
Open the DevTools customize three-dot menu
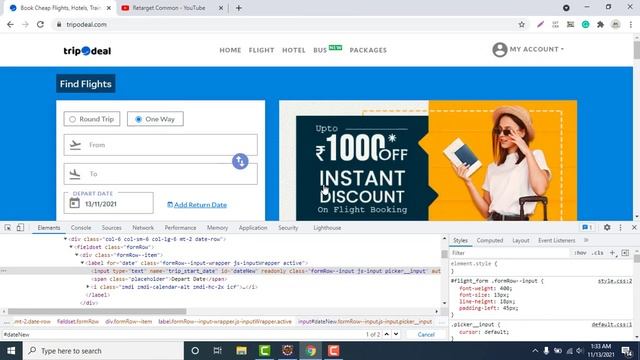click(x=620, y=227)
